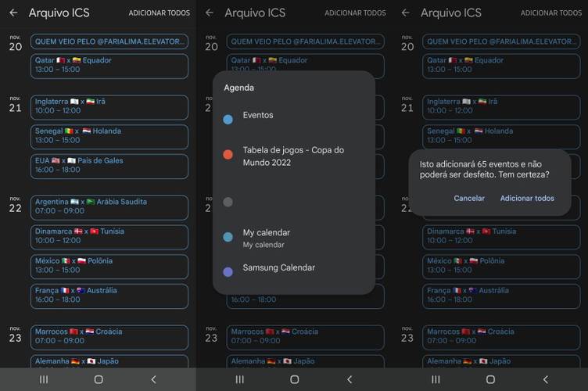Tap back arrow on the middle Arquivo ICS screen
The width and height of the screenshot is (588, 391).
(210, 13)
